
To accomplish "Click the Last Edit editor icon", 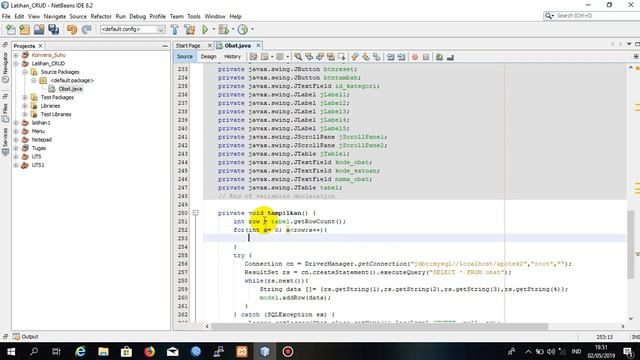I will [253, 57].
